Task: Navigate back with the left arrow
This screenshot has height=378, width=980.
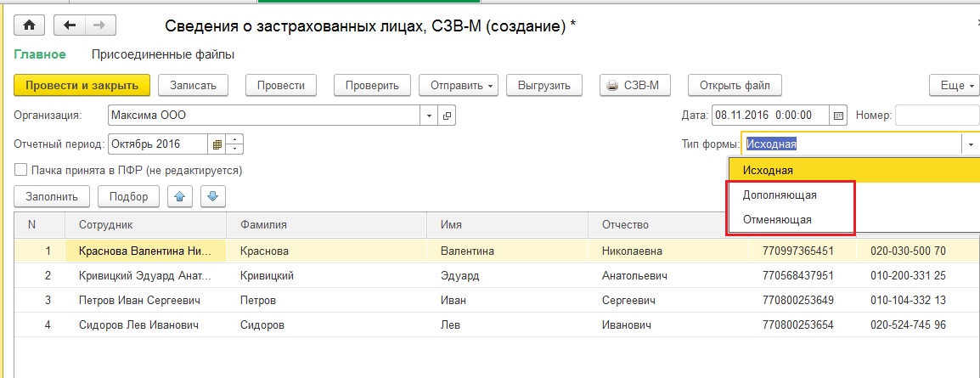Action: (x=70, y=25)
